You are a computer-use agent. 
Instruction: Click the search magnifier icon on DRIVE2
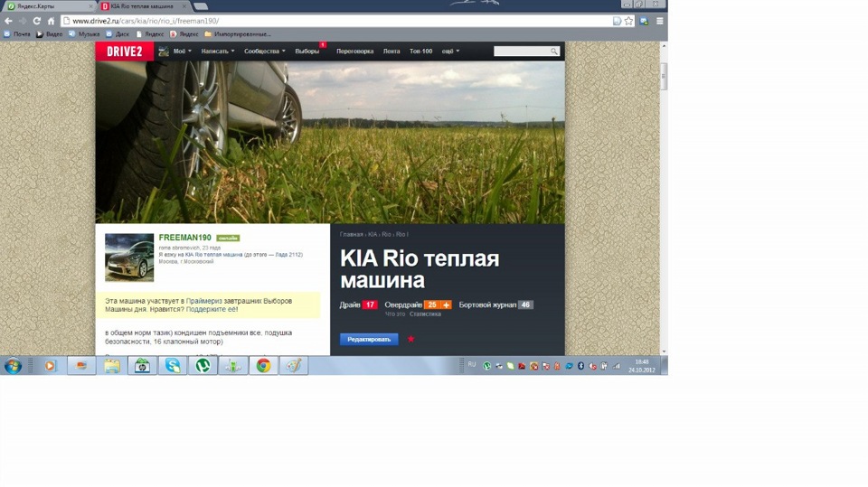click(554, 52)
